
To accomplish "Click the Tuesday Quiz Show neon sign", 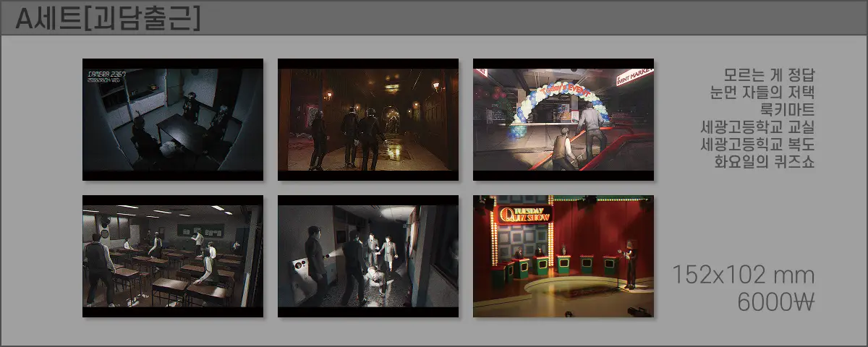I will click(525, 213).
